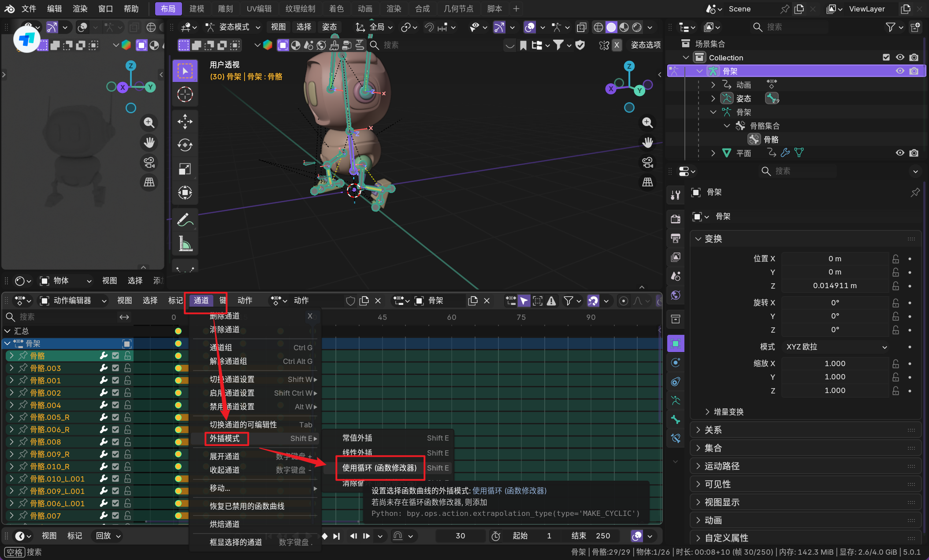
Task: Hide 平面 object with eye icon
Action: click(899, 153)
